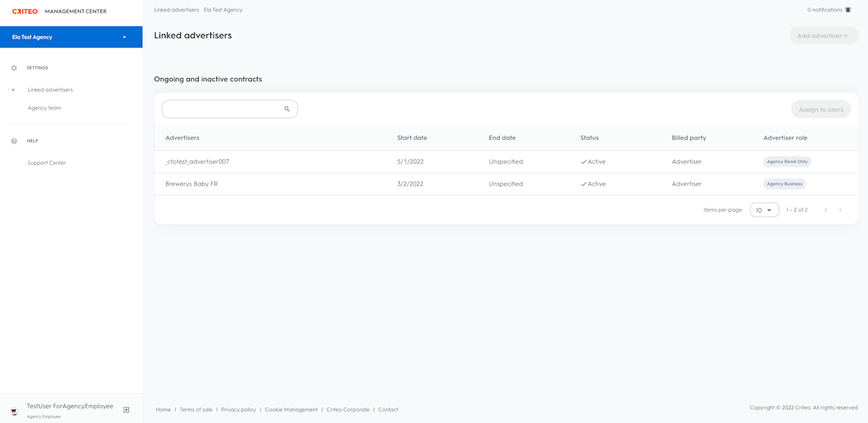
Task: Click the search magnifier icon
Action: (287, 109)
